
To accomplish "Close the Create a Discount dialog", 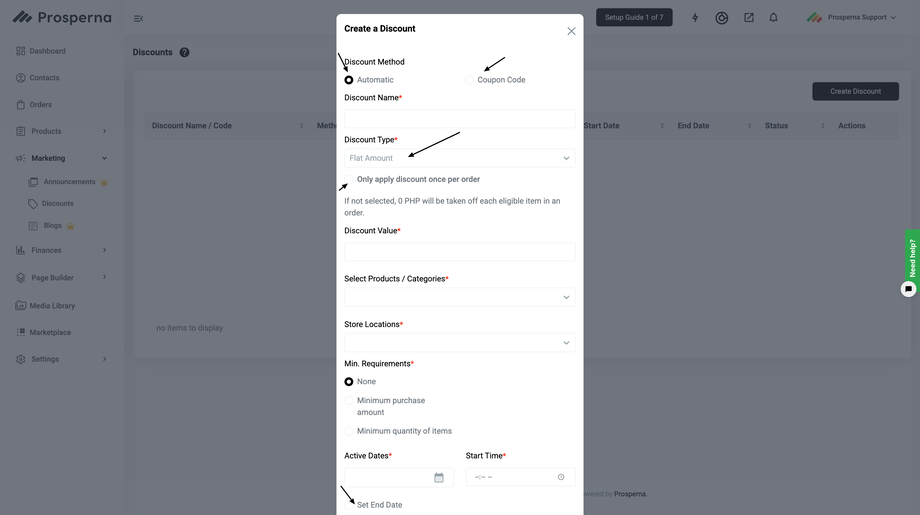I will tap(571, 31).
